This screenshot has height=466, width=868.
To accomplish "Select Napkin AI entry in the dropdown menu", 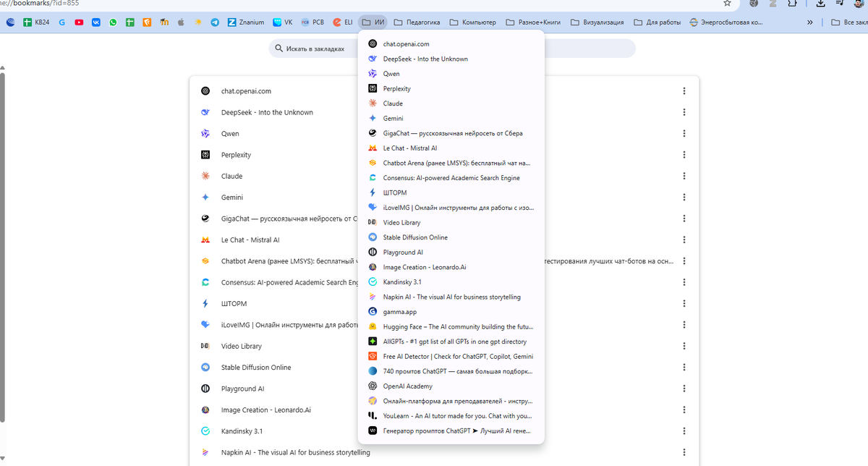I will pyautogui.click(x=451, y=297).
